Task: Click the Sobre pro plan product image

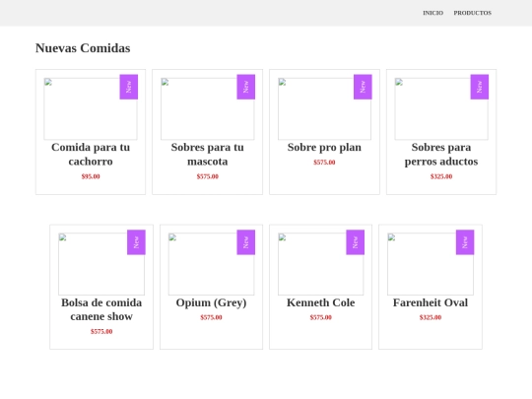Action: pos(324,109)
